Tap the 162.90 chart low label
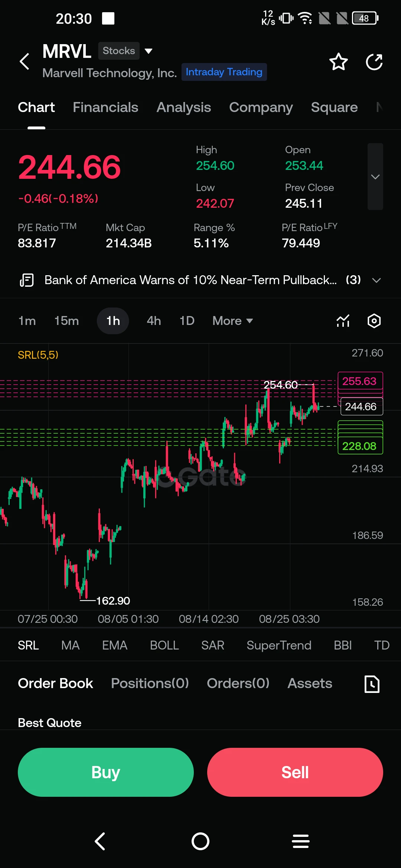 coord(113,601)
